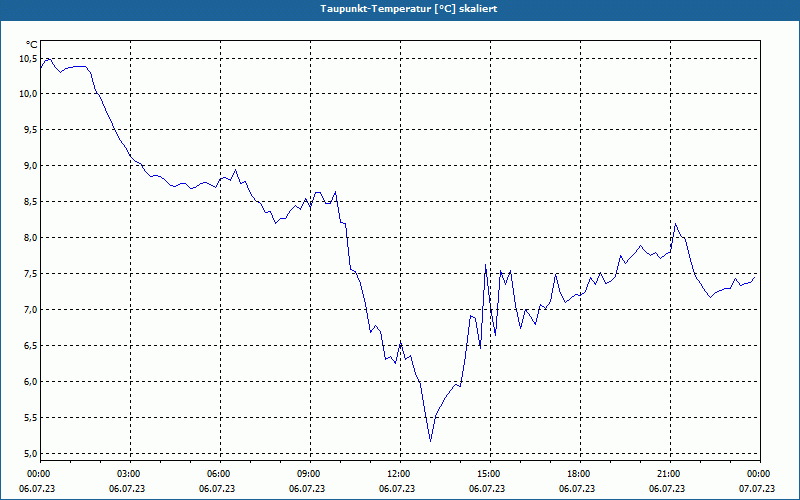
Task: Click the '06.07.23' date under '12:00'
Action: pos(397,488)
